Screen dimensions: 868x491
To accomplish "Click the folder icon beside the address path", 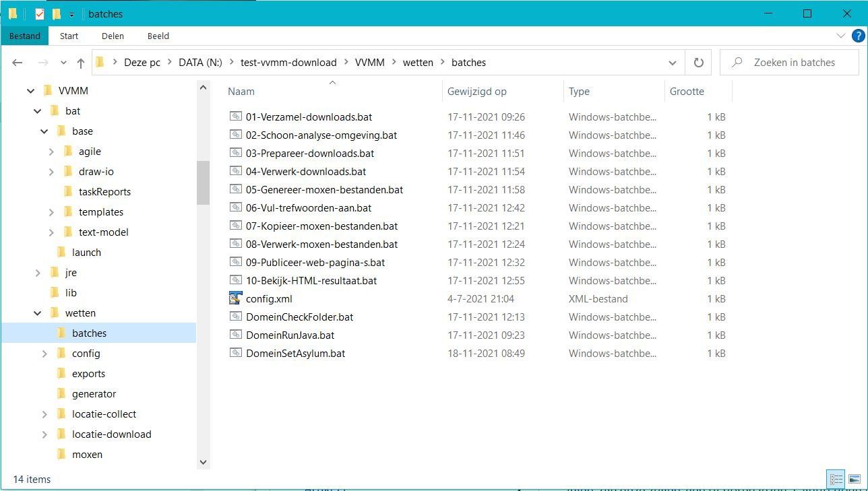I will [100, 63].
